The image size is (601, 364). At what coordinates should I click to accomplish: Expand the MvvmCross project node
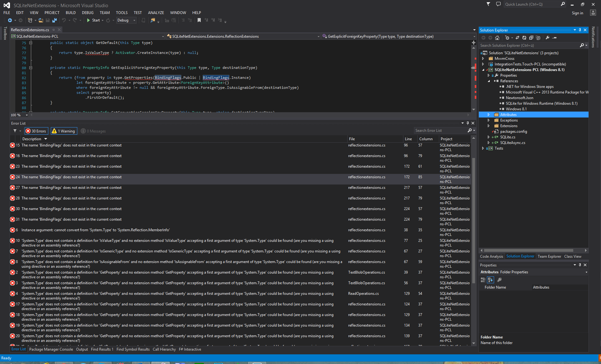pos(483,59)
